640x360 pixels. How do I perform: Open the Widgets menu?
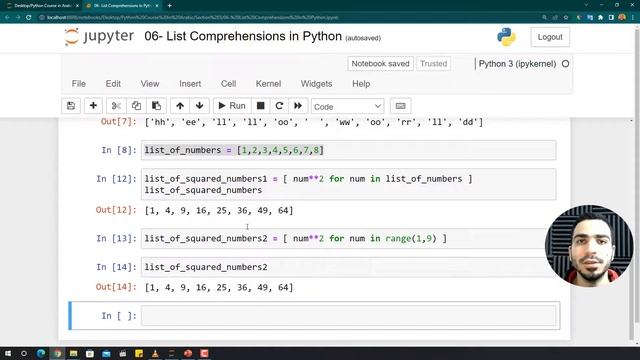pyautogui.click(x=316, y=84)
